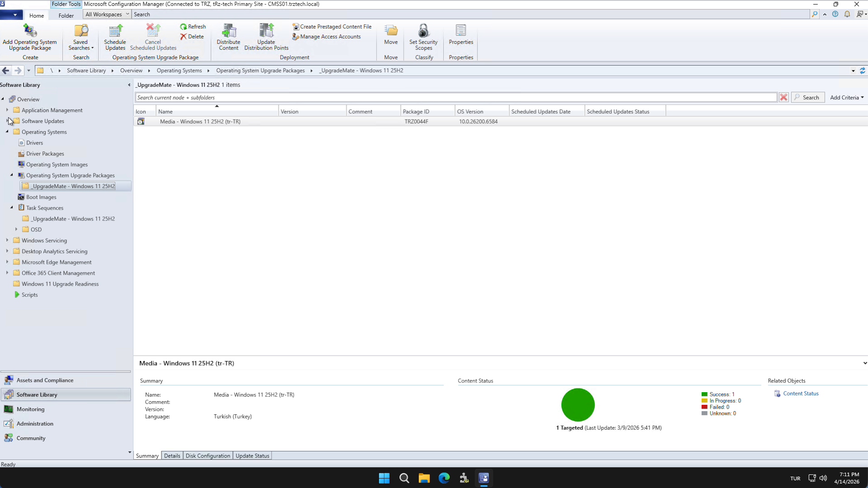The image size is (868, 488).
Task: Click Update Distribution Points icon
Action: tap(266, 37)
